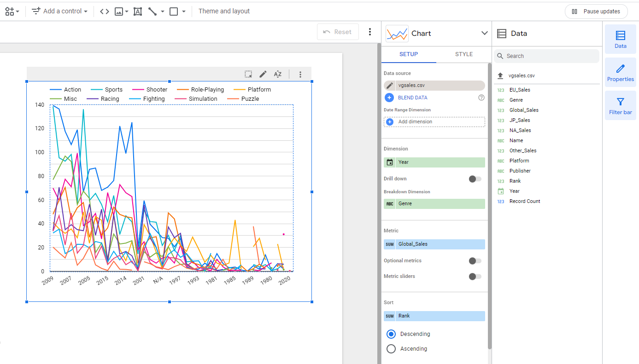
Task: Open the Filter bar side panel
Action: tap(620, 105)
